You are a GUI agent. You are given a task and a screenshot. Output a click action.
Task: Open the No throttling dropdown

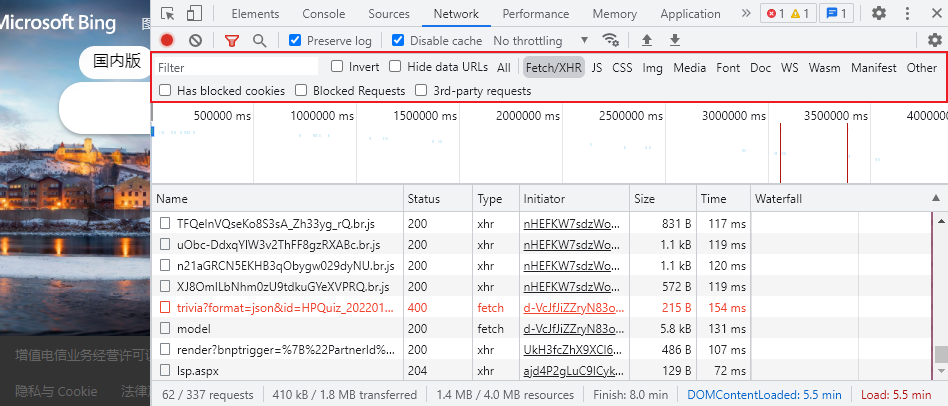541,40
